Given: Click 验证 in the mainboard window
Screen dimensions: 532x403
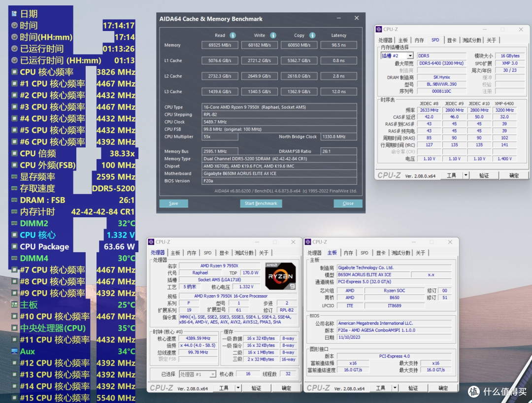Looking at the screenshot, I should (x=413, y=388).
